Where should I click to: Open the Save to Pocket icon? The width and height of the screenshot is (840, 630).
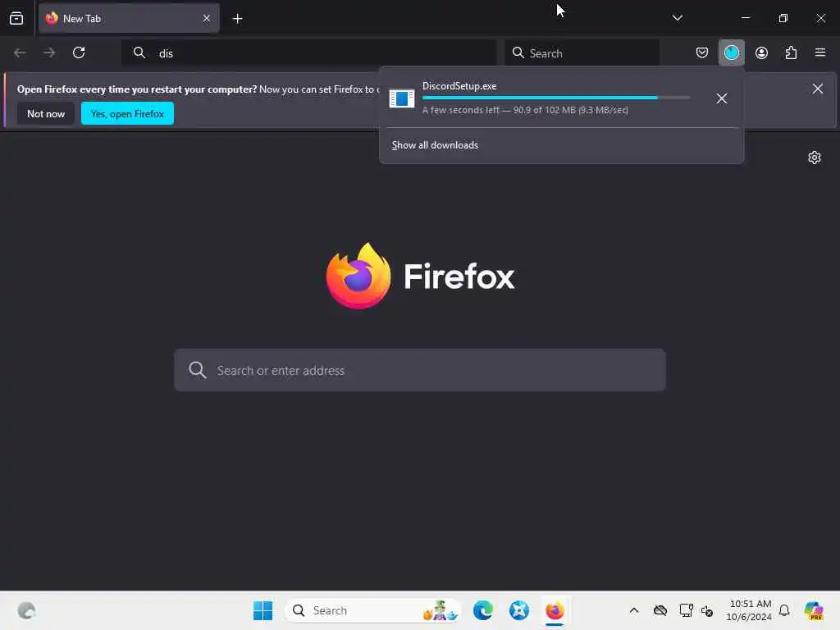(x=702, y=52)
